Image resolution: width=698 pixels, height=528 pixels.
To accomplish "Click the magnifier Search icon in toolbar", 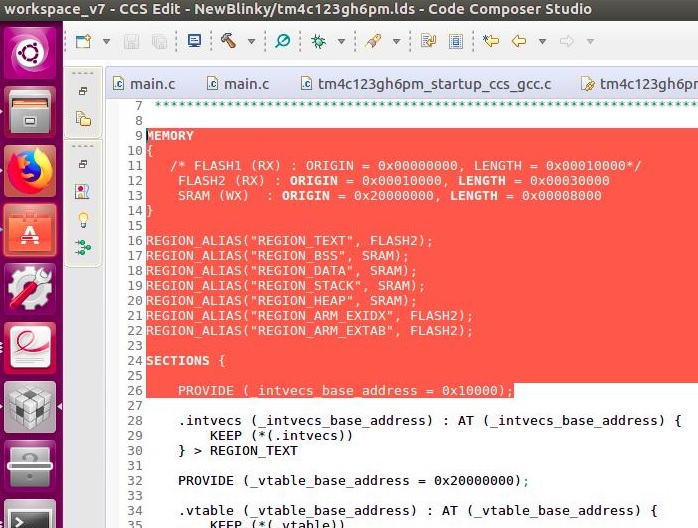I will [282, 41].
